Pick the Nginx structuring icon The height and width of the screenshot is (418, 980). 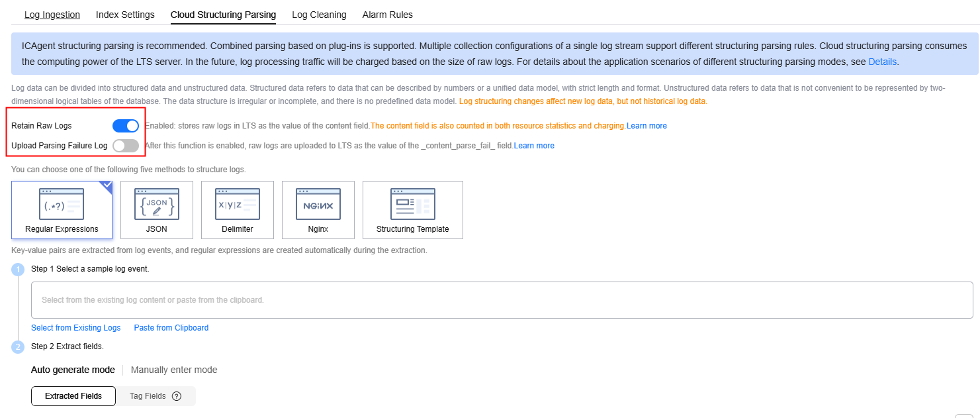(318, 204)
